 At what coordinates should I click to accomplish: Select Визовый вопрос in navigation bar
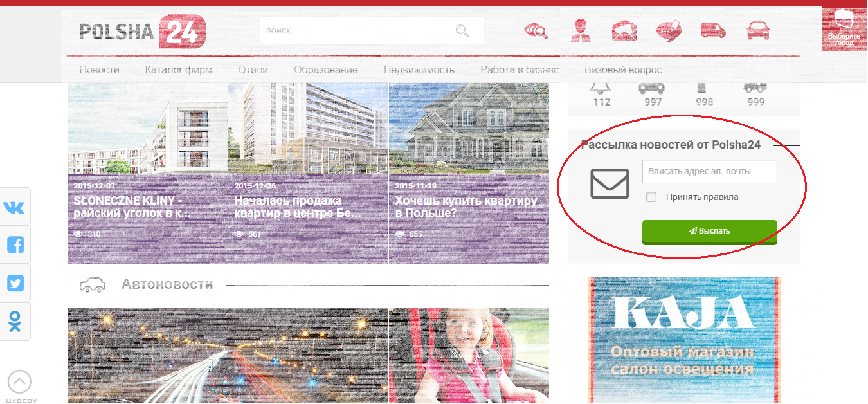pos(622,70)
